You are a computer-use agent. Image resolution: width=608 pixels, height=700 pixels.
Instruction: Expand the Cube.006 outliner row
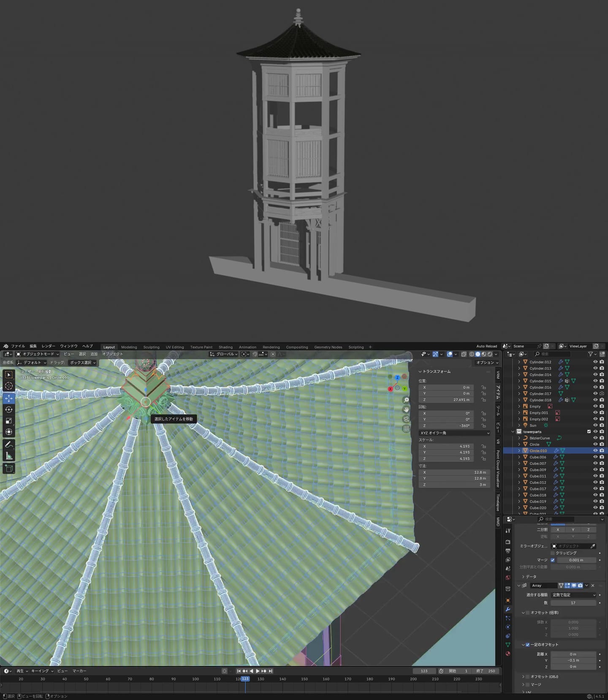(x=519, y=457)
